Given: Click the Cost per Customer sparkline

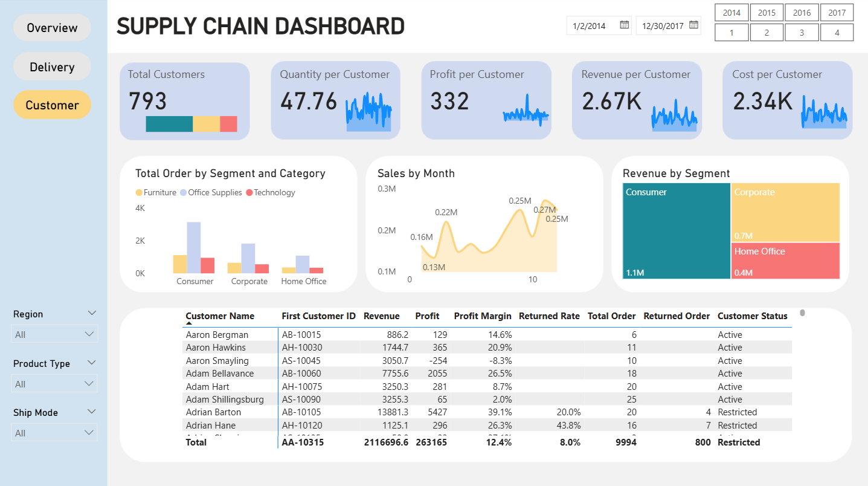Looking at the screenshot, I should [824, 112].
